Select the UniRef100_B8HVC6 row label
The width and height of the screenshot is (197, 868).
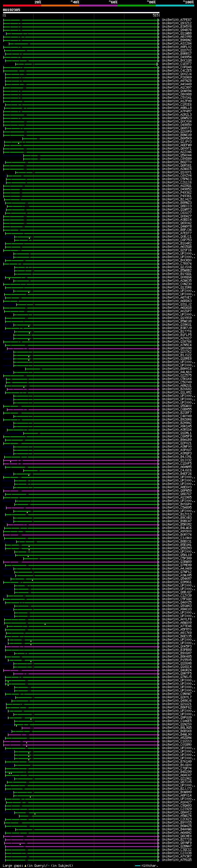(x=177, y=369)
